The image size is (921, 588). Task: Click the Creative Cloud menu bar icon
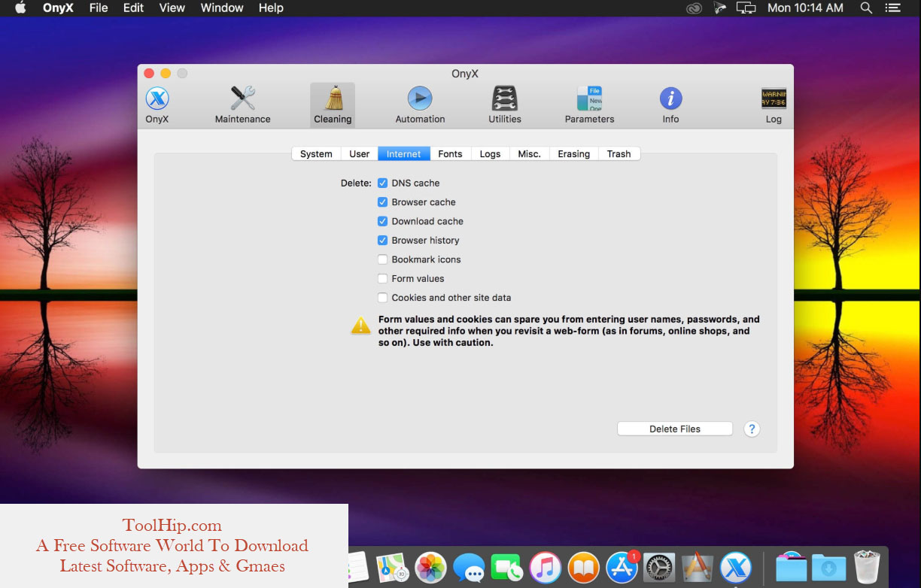[x=694, y=8]
